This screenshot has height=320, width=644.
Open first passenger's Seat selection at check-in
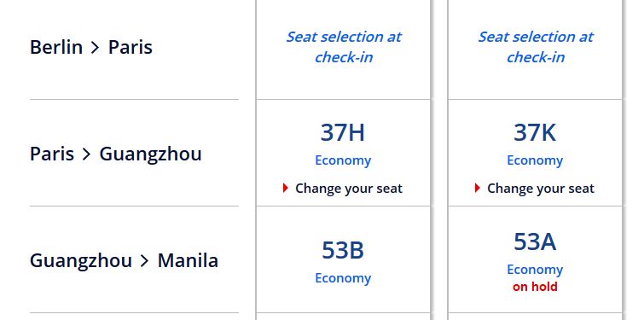[x=344, y=47]
